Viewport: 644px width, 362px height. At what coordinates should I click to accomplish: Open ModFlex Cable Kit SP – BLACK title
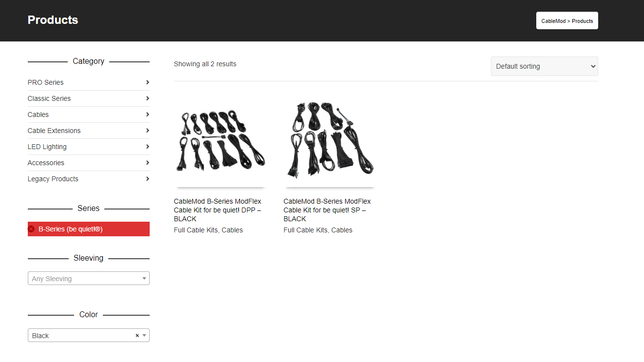(x=327, y=210)
